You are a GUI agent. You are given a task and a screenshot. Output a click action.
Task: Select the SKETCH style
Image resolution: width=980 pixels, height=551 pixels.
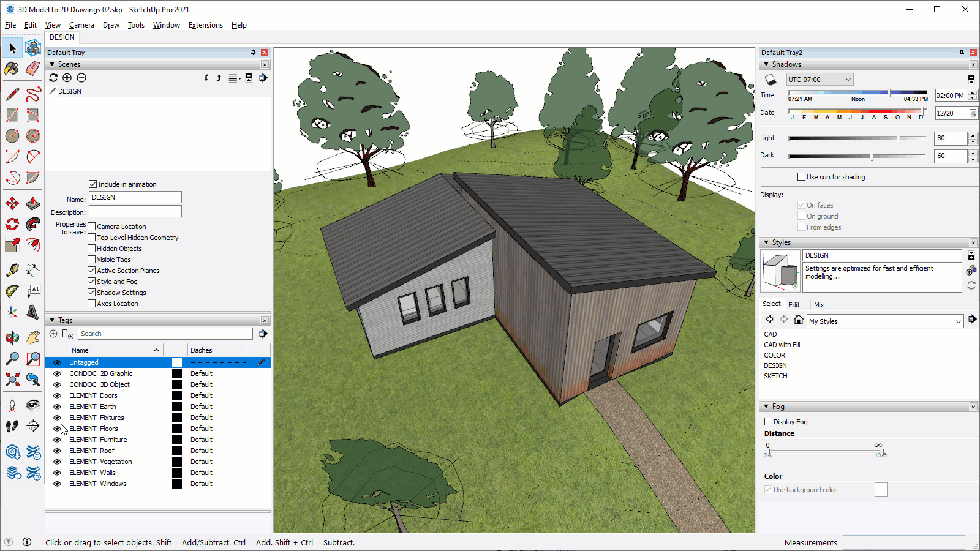(775, 376)
